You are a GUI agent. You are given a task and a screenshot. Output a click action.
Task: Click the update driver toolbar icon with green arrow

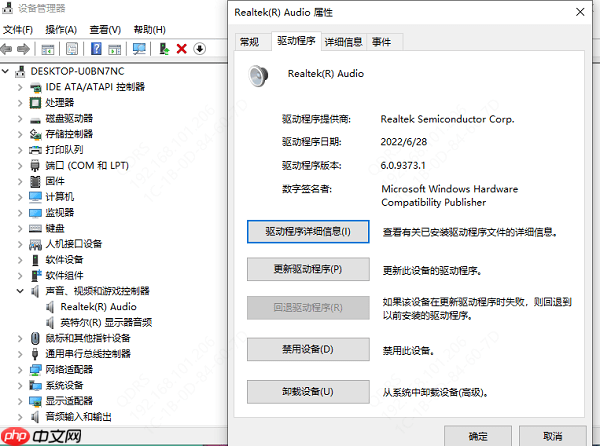(x=164, y=49)
